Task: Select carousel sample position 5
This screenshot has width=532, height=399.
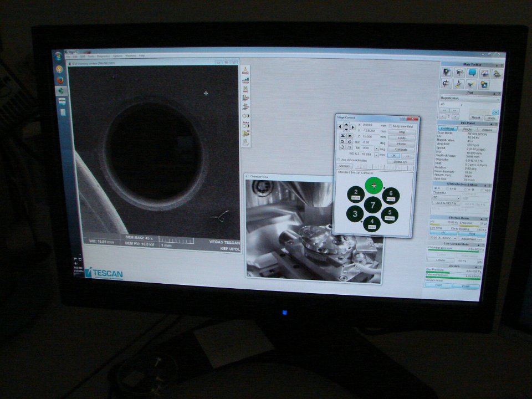Action: tap(390, 215)
